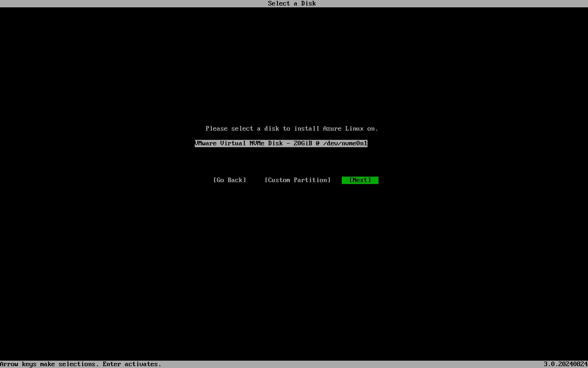Click the version number 3.0.20240824
Viewport: 588px width, 368px height.
[565, 364]
